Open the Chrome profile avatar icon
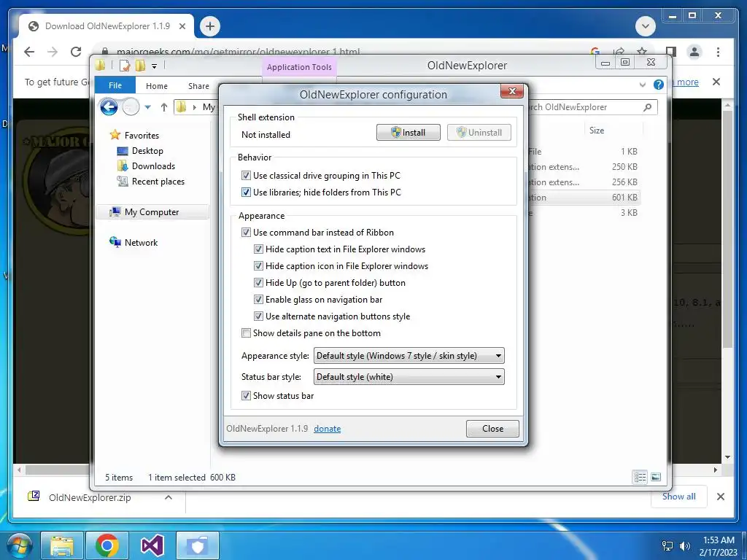 click(x=694, y=52)
